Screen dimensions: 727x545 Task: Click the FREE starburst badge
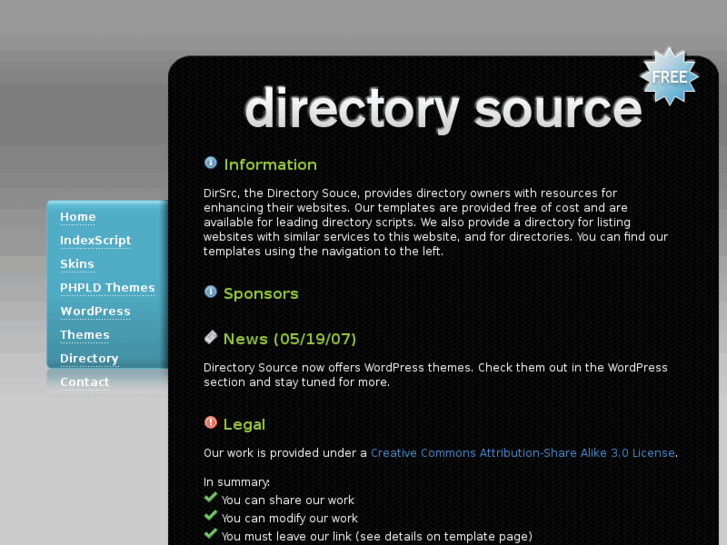pyautogui.click(x=669, y=76)
